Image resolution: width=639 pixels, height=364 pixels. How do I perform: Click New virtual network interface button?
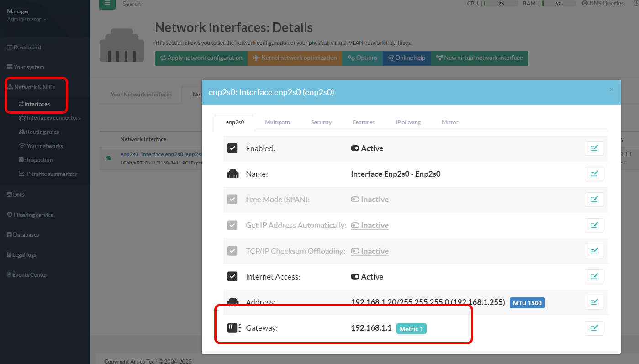coord(479,58)
